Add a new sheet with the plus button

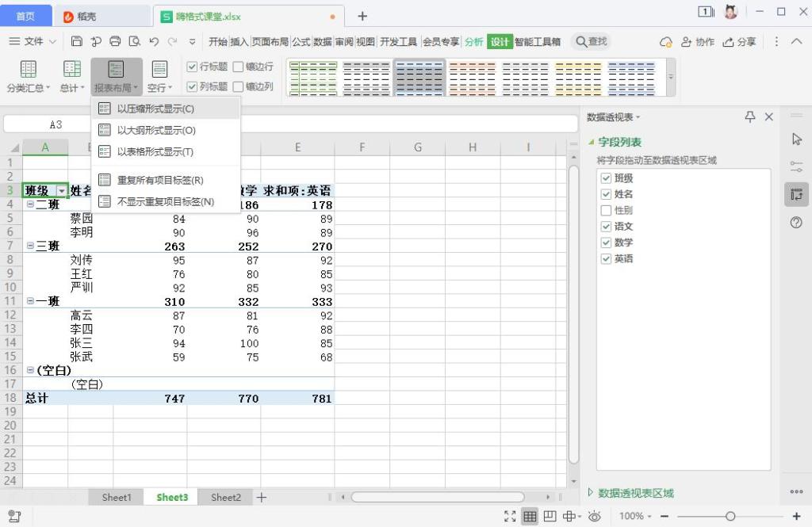tap(262, 497)
